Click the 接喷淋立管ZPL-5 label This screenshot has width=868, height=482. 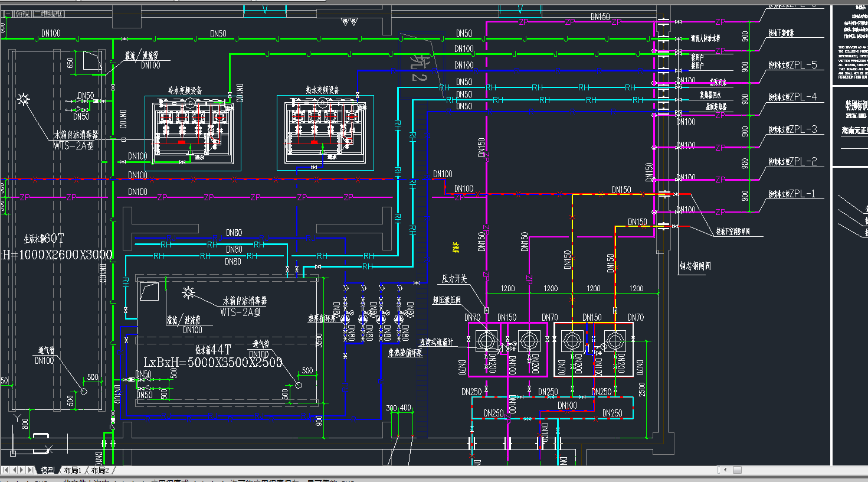coord(792,65)
